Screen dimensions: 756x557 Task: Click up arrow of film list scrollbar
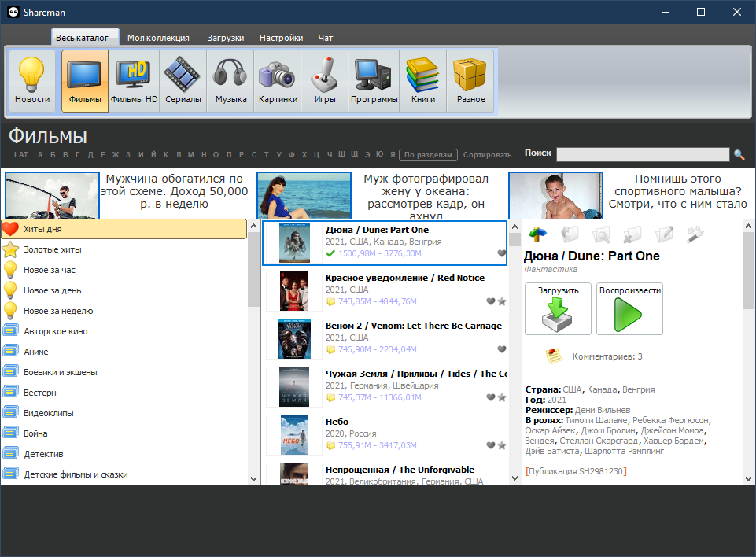tap(514, 227)
